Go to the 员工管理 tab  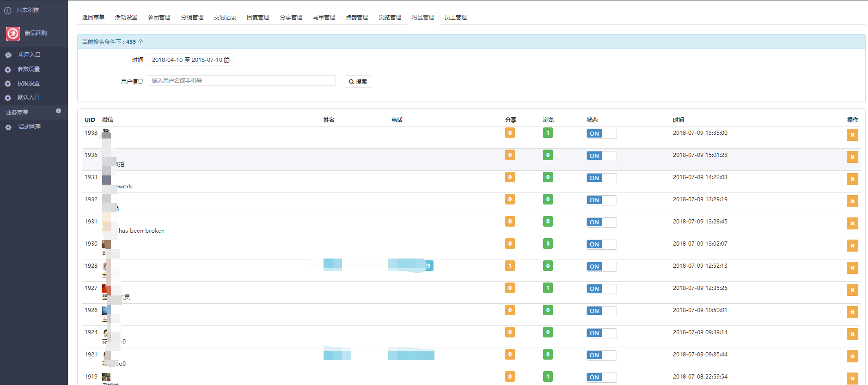[x=456, y=18]
